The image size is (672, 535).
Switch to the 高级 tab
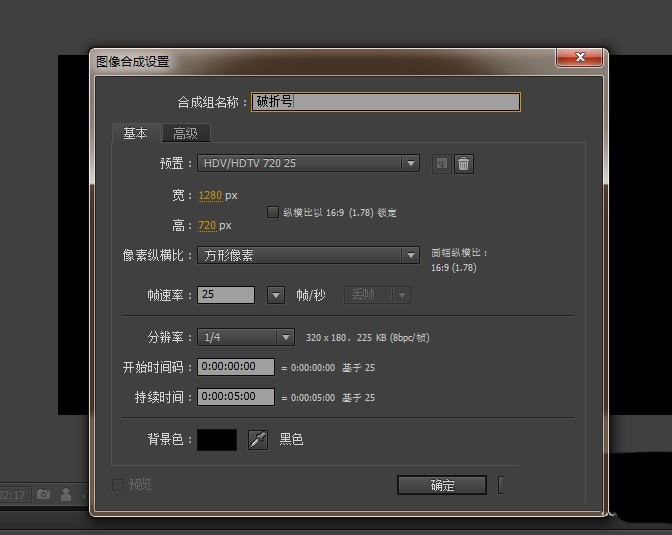point(185,133)
